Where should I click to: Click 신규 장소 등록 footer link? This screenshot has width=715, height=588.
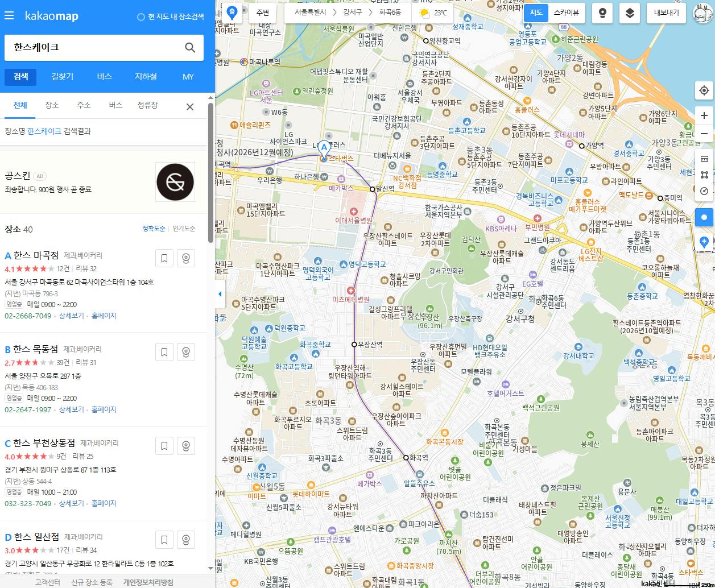[x=92, y=582]
